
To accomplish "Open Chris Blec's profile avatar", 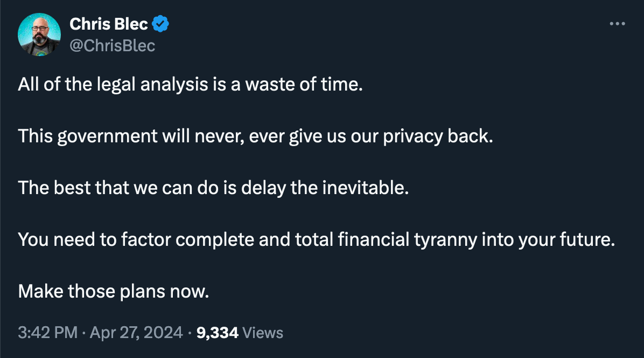I will coord(39,35).
